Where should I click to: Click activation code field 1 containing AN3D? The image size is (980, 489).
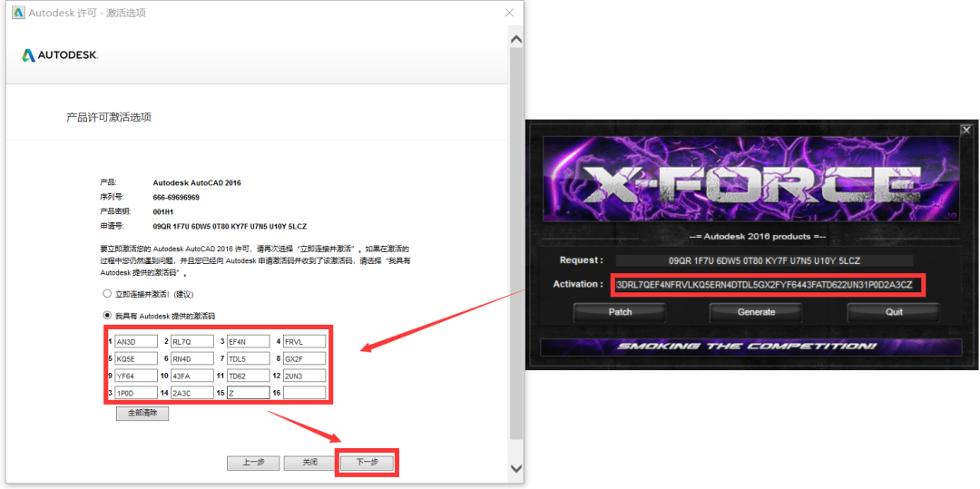point(135,341)
